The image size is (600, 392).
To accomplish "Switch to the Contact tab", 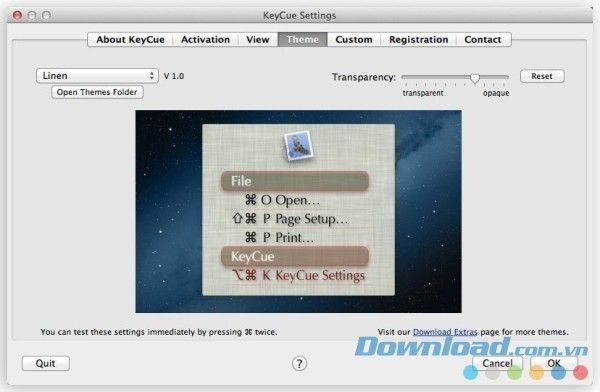I will [x=483, y=39].
